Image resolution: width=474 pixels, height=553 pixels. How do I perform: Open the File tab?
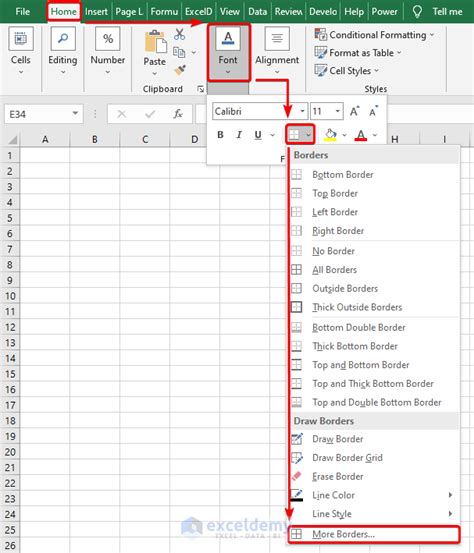pos(23,12)
